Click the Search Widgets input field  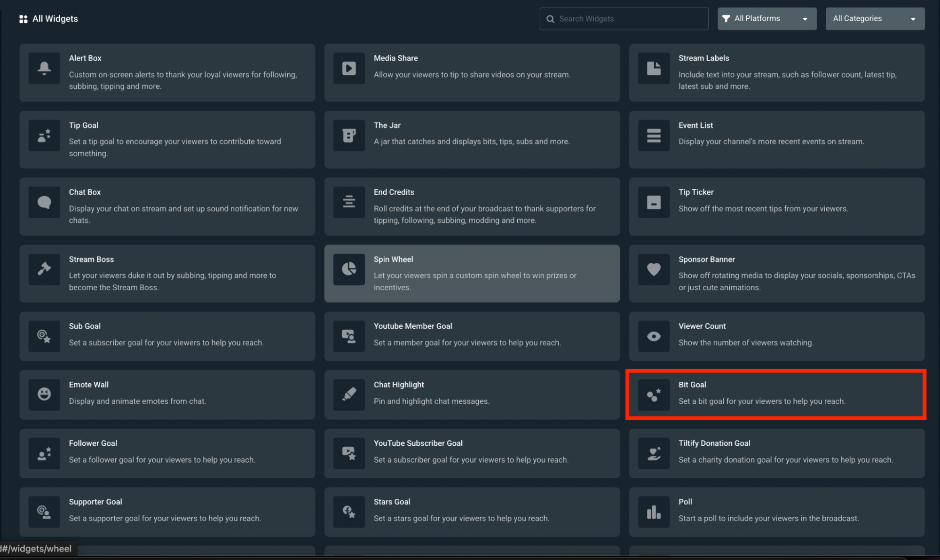pyautogui.click(x=624, y=18)
